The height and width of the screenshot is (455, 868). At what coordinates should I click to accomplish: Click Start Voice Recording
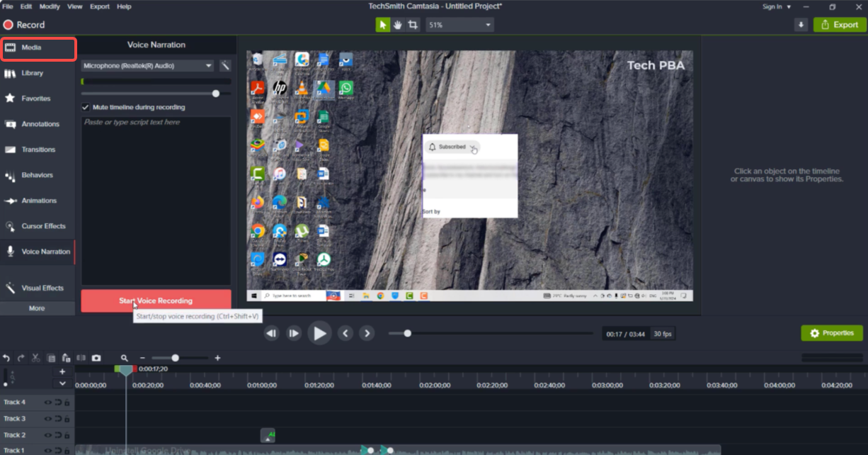[x=156, y=300]
